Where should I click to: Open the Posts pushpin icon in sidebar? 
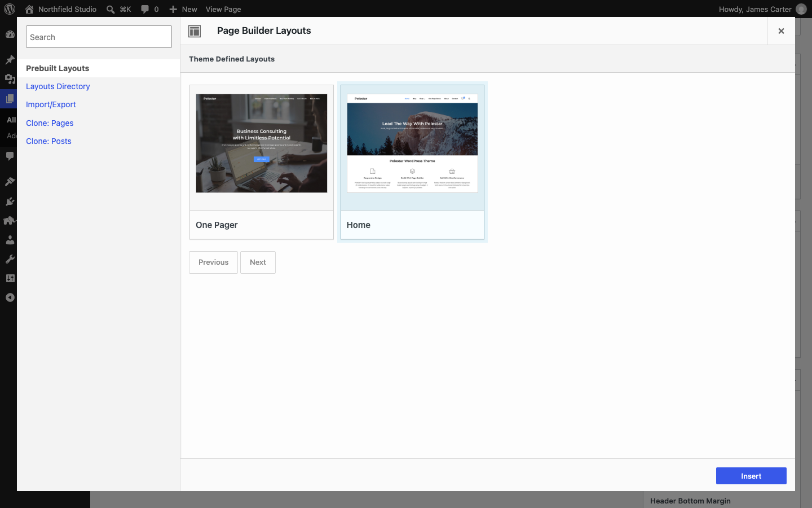click(10, 59)
